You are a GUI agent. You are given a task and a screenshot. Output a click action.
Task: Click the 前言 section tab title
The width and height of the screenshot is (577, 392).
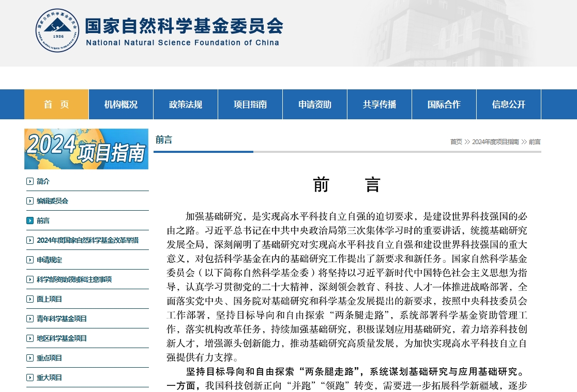(x=164, y=140)
